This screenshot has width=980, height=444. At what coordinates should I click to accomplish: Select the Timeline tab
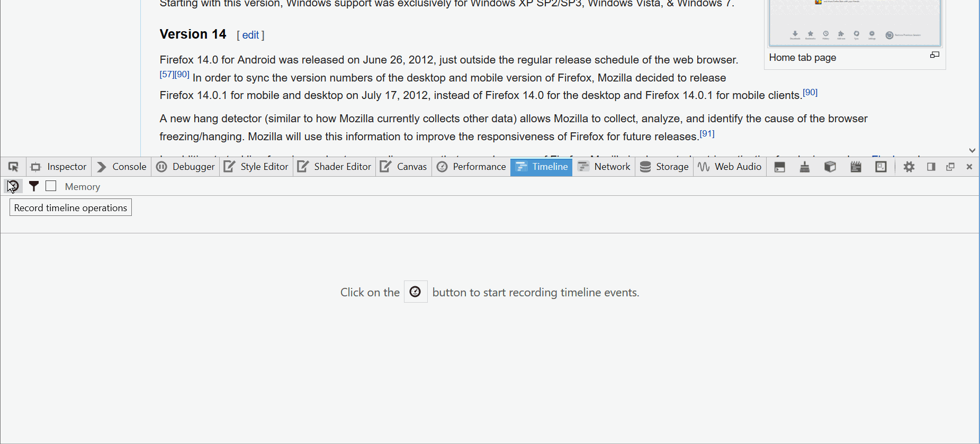[x=541, y=167]
